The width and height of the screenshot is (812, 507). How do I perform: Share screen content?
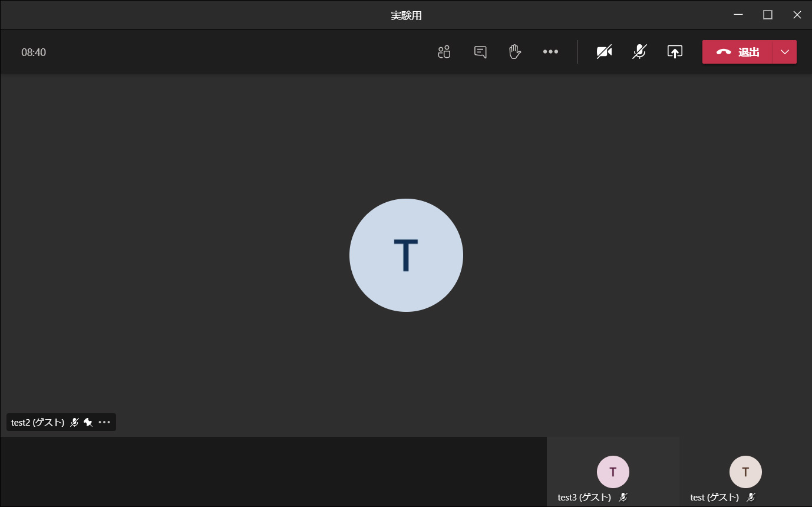coord(675,52)
